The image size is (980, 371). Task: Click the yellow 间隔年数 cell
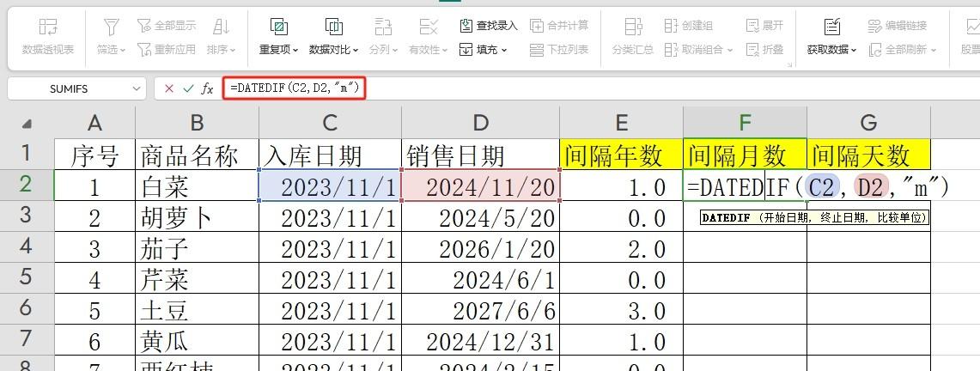pos(621,155)
